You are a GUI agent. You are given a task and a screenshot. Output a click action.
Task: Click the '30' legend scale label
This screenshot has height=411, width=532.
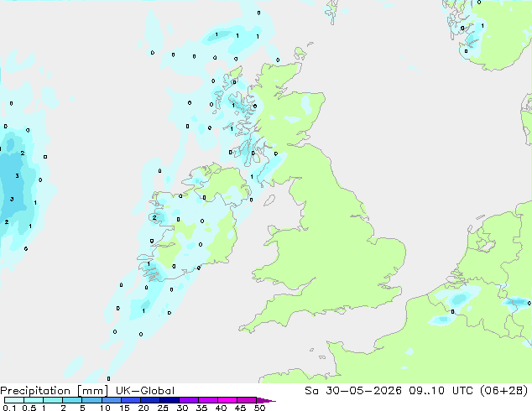tap(182, 408)
